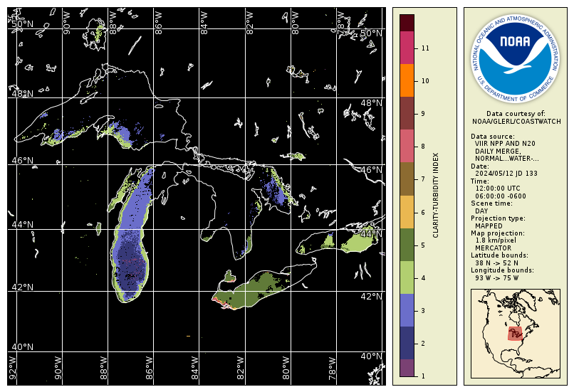This screenshot has width=574, height=392.
Task: Click the '1.8 km/pixel' resolution value
Action: point(496,240)
